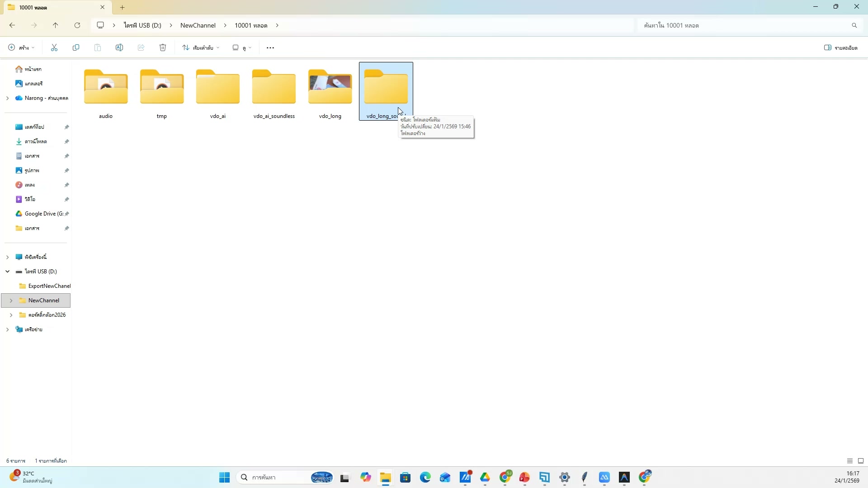Select the 10001 หลอด tab

[x=50, y=7]
